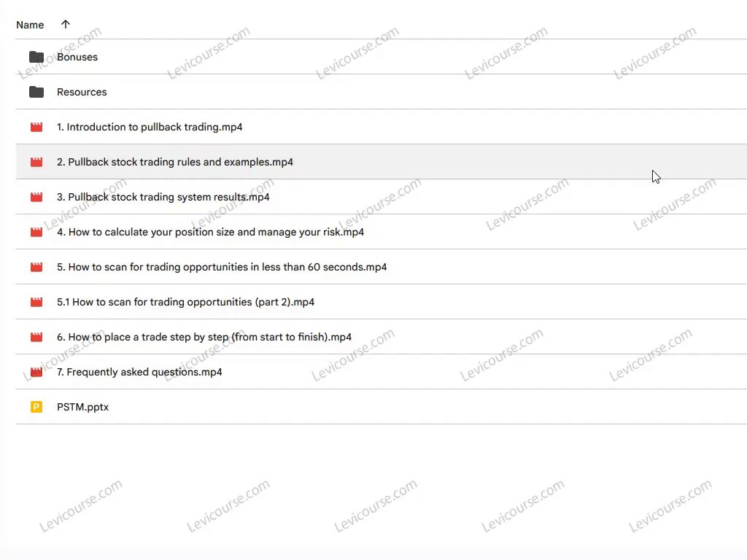Click the video icon for scan part 2 lesson
Image resolution: width=747 pixels, height=560 pixels.
(x=36, y=302)
